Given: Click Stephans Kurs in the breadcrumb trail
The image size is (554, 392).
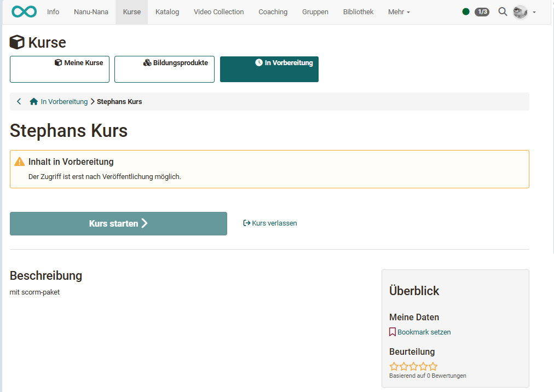Looking at the screenshot, I should coord(119,101).
